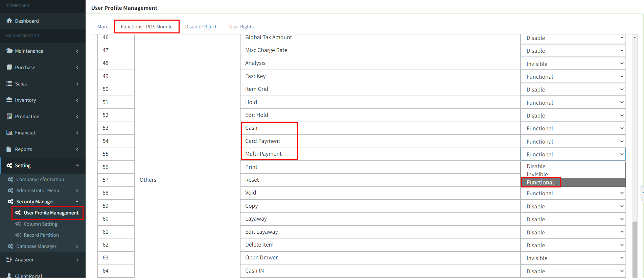The height and width of the screenshot is (280, 644).
Task: Switch to the User Rights tab
Action: 241,27
